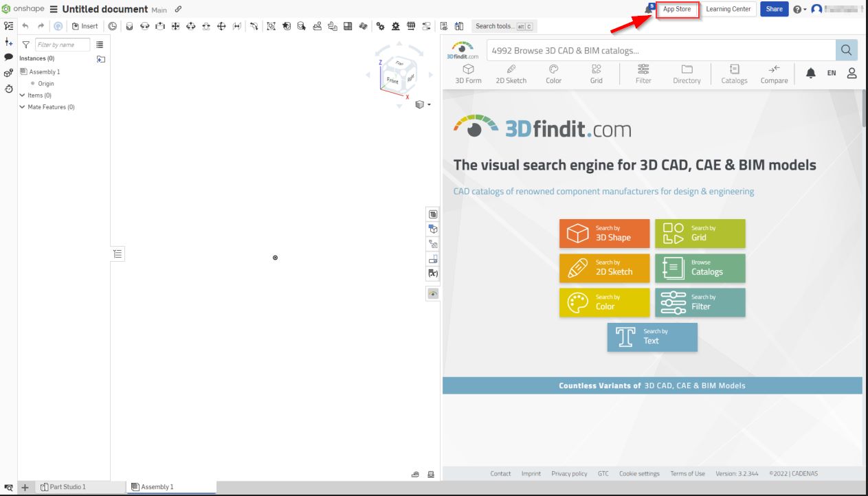Open the App Store

677,10
